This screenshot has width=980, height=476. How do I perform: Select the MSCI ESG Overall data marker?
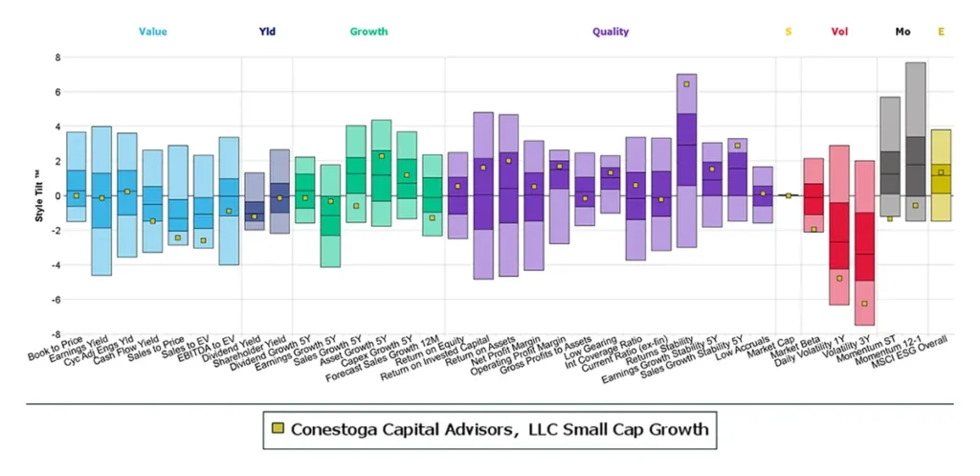(x=941, y=172)
